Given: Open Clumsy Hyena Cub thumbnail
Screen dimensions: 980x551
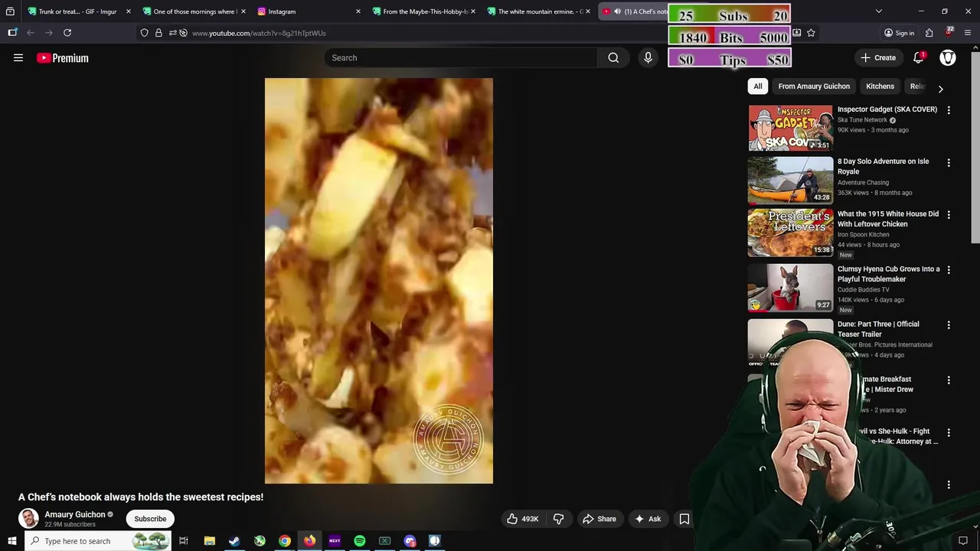Looking at the screenshot, I should coord(790,288).
